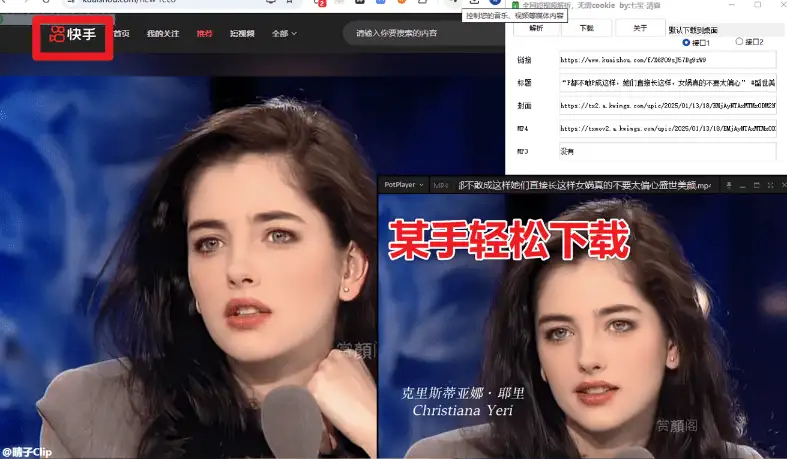This screenshot has height=459, width=787.
Task: Select the 接口1 radio option
Action: [x=686, y=43]
